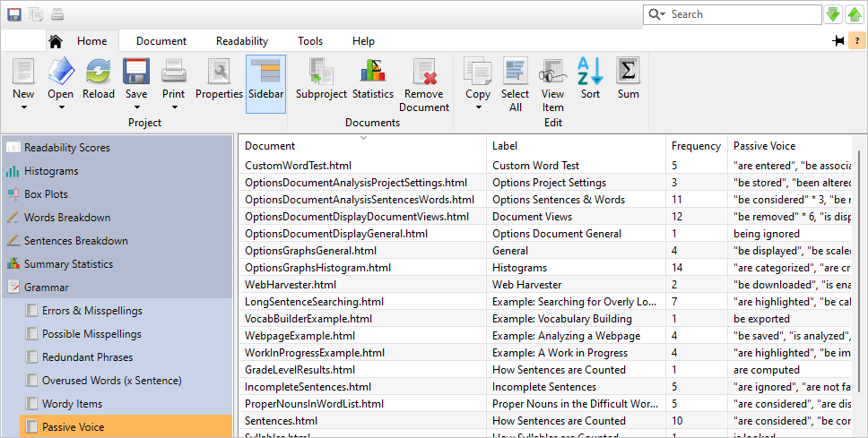This screenshot has height=438, width=868.
Task: Click the quick-access printer icon
Action: (57, 13)
